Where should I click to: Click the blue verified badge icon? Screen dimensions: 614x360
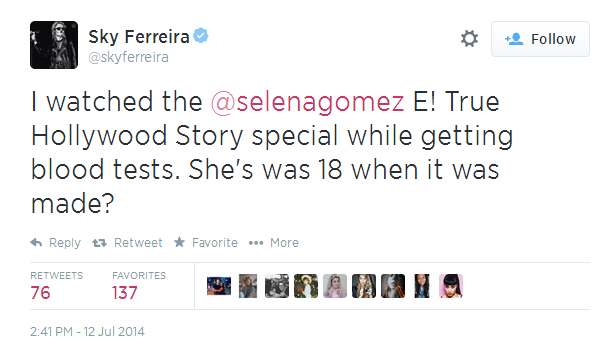[x=201, y=36]
